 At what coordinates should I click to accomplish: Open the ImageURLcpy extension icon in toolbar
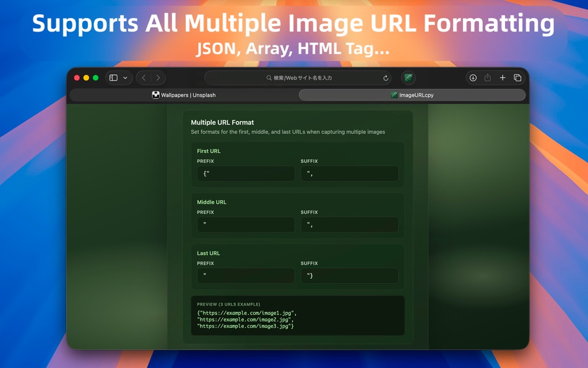click(408, 77)
